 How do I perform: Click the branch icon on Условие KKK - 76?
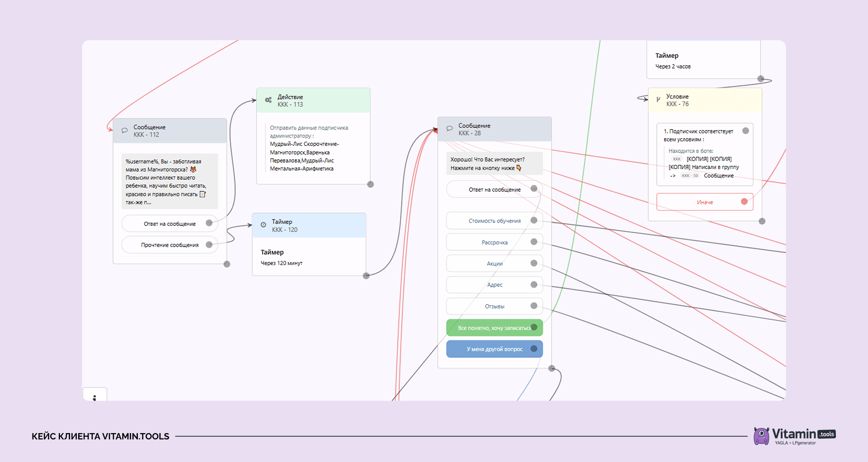pyautogui.click(x=658, y=99)
